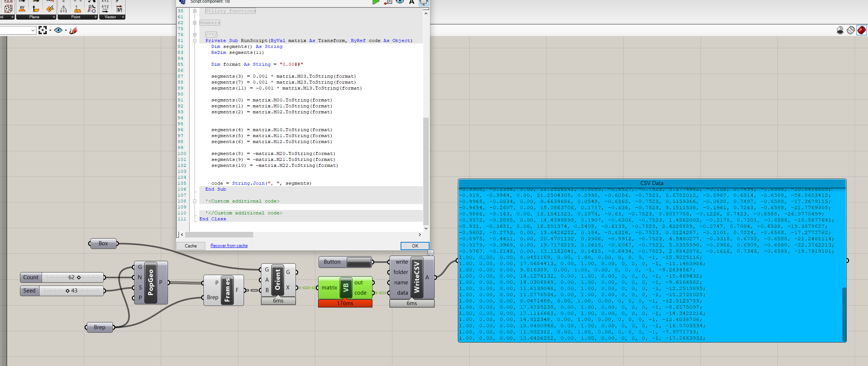Expand the Point panel dropdown arrow

pos(95,17)
